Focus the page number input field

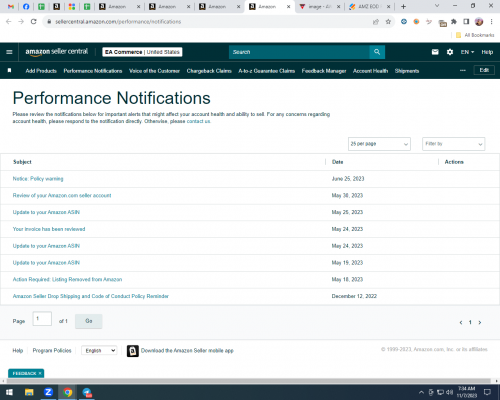(42, 319)
